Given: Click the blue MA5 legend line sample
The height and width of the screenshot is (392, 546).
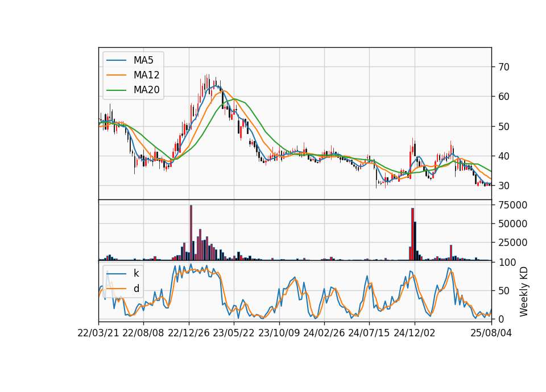Looking at the screenshot, I should point(116,60).
